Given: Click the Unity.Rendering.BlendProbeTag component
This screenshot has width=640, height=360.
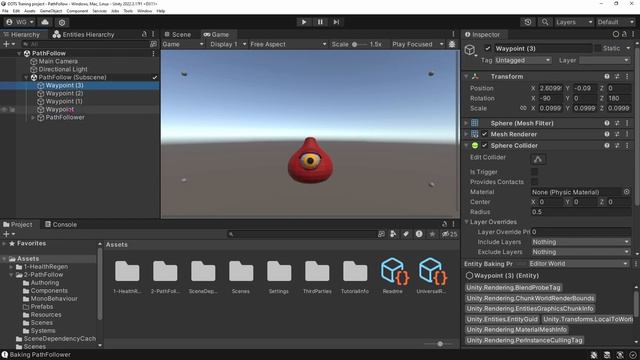Looking at the screenshot, I should click(513, 288).
